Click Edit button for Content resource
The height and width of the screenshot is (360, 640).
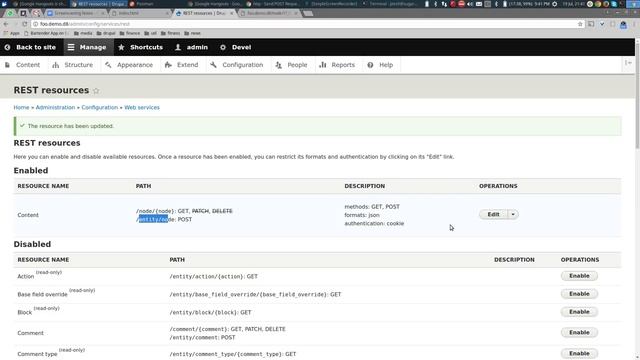click(493, 214)
